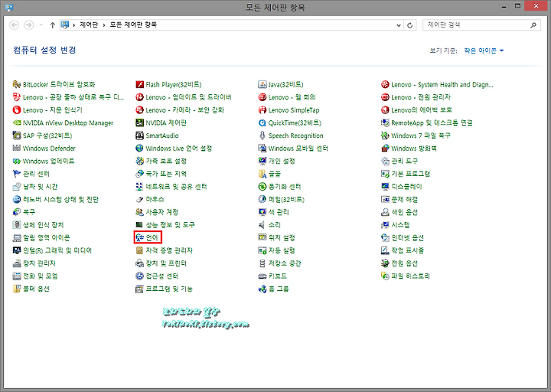The width and height of the screenshot is (551, 392).
Task: Expand chevron after 제어판 in breadcrumb
Action: (104, 25)
